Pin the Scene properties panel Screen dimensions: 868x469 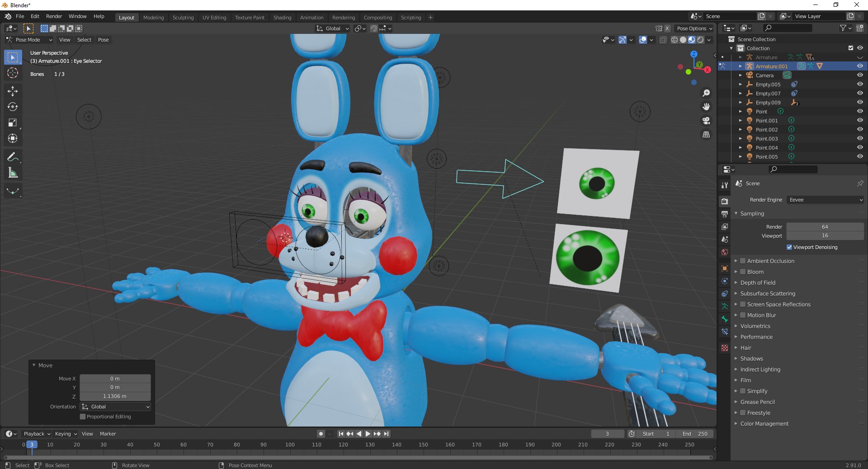tap(860, 183)
